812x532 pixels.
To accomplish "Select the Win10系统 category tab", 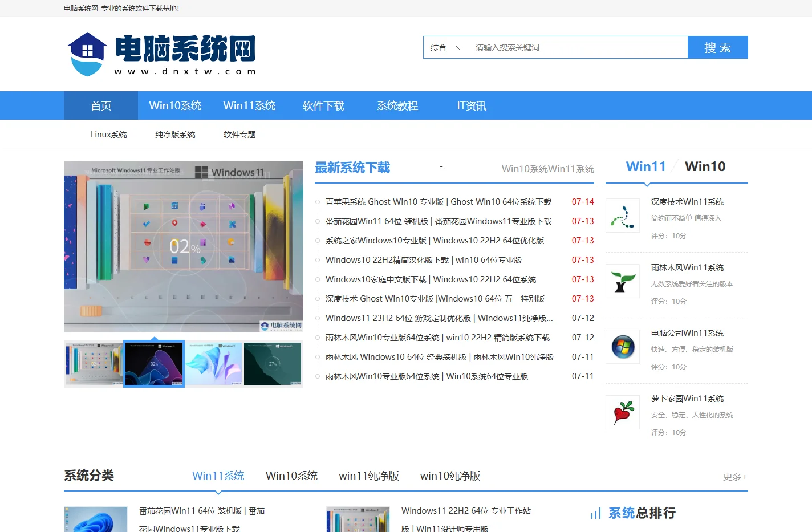I will click(291, 476).
